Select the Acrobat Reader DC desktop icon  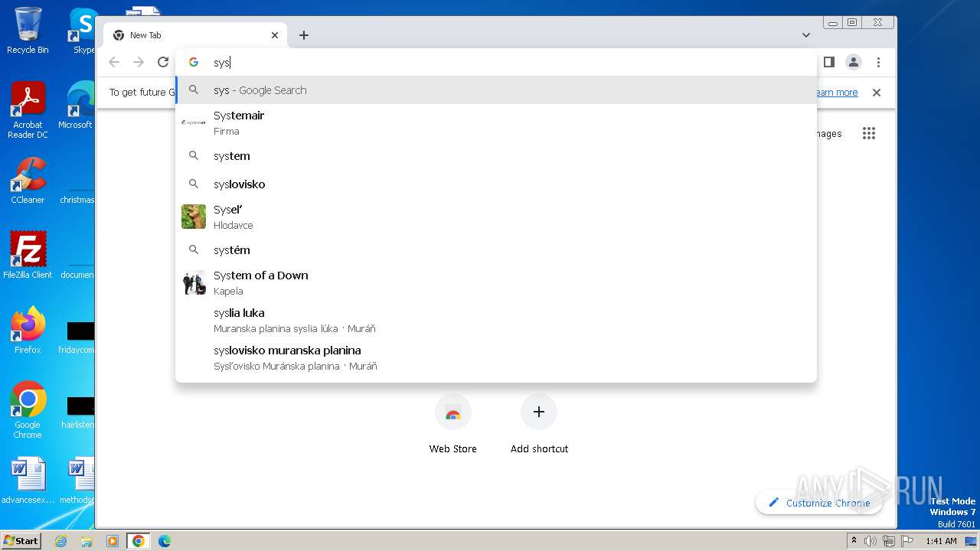tap(28, 110)
